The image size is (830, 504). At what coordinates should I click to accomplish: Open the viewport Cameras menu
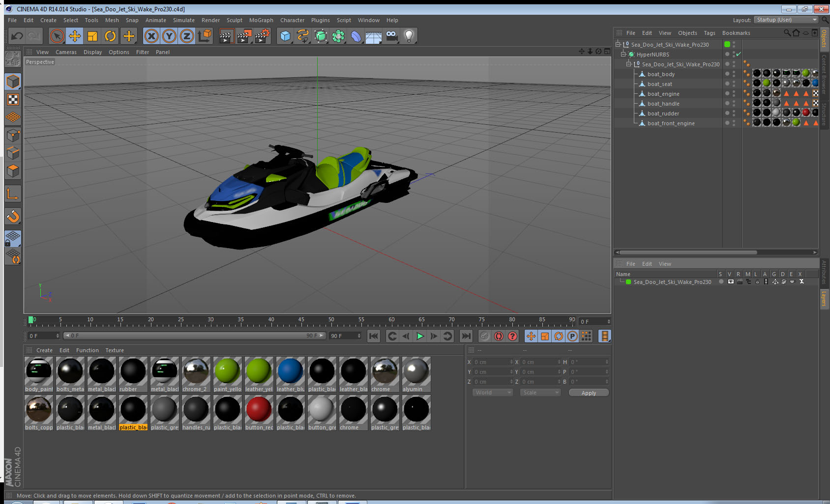tap(66, 52)
